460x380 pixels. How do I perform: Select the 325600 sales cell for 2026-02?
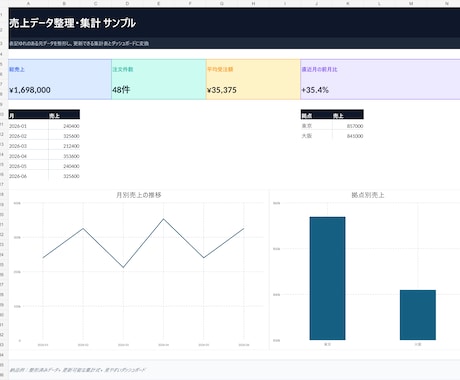click(64, 136)
